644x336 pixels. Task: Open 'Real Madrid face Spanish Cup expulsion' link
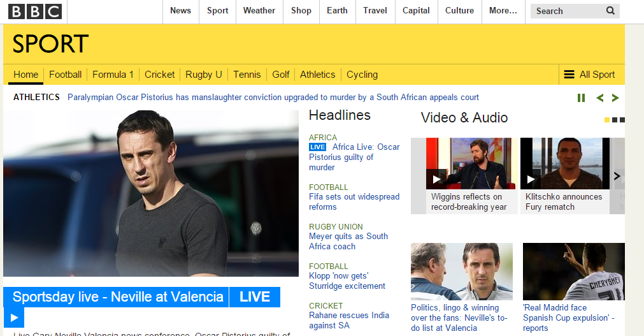coord(569,318)
